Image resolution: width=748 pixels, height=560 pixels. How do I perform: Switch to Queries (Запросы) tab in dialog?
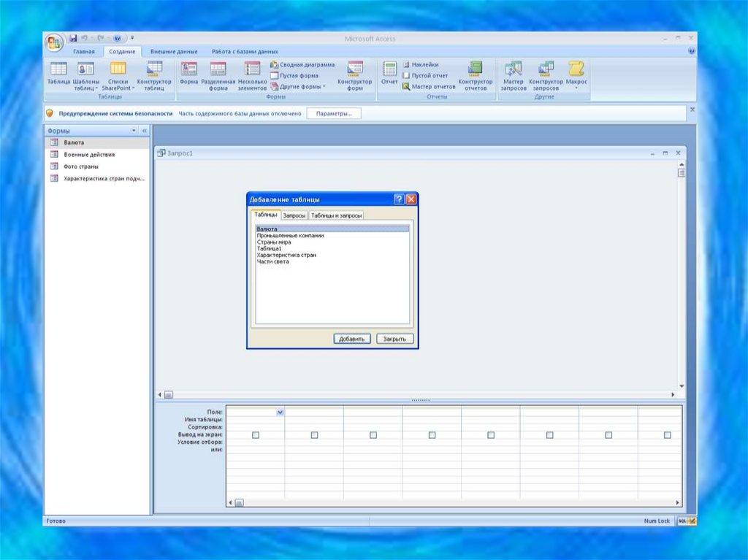[x=294, y=215]
